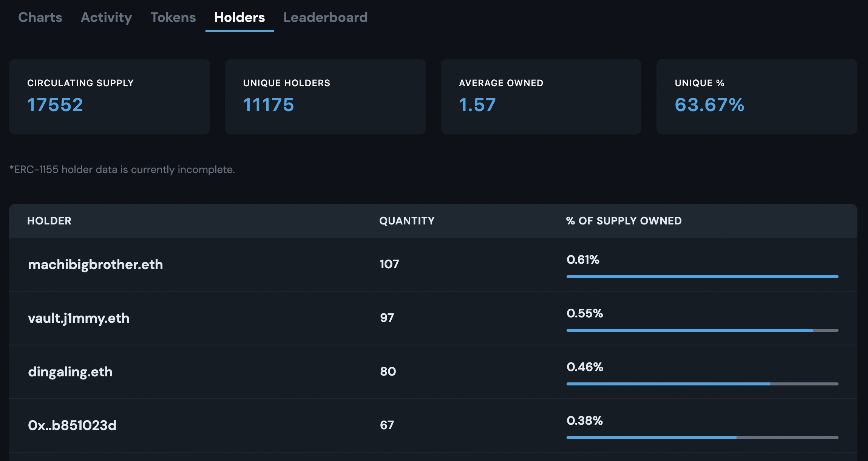Click the progress bar under 0.46%
Screen dimensions: 868x461
(702, 384)
